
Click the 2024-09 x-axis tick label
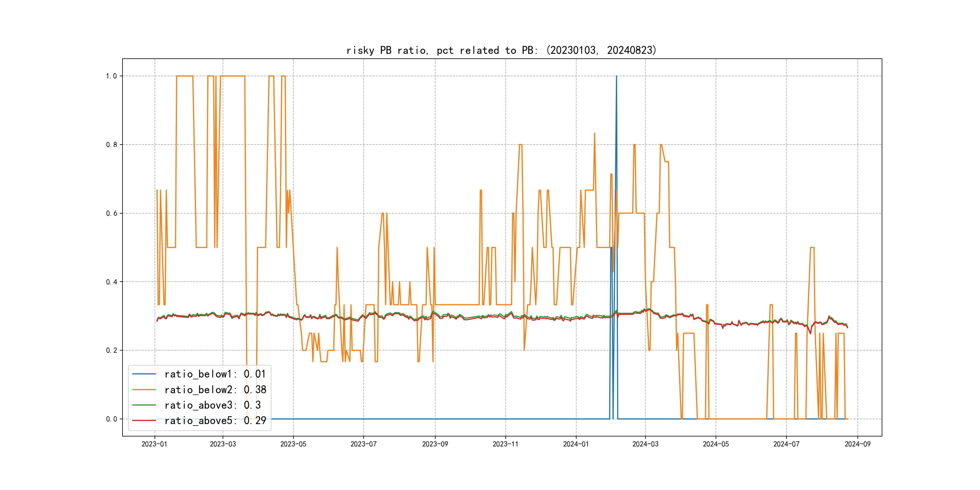857,444
